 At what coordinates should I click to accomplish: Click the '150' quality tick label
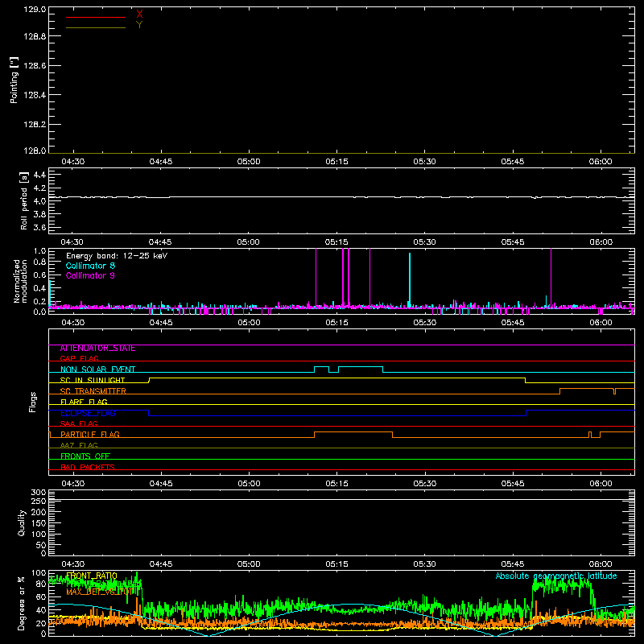pos(39,523)
